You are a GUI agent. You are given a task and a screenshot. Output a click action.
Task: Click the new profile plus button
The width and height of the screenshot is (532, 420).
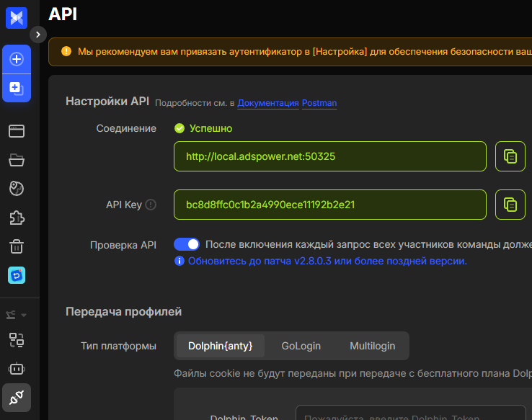[17, 59]
